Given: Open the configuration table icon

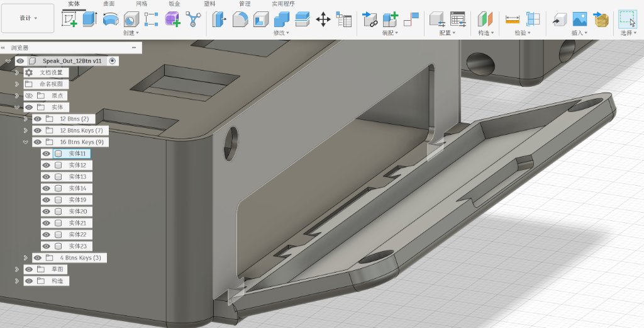Looking at the screenshot, I should coord(458,19).
